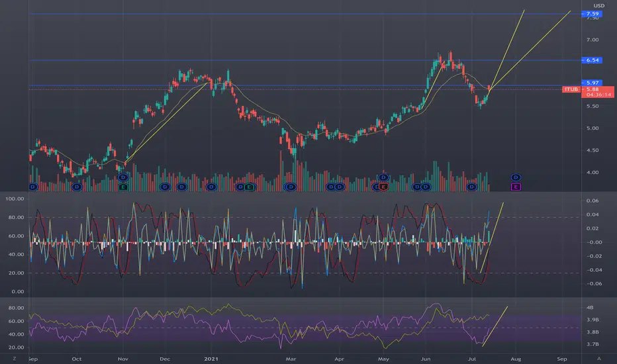Click the USD currency label
The height and width of the screenshot is (364, 617).
[599, 5]
